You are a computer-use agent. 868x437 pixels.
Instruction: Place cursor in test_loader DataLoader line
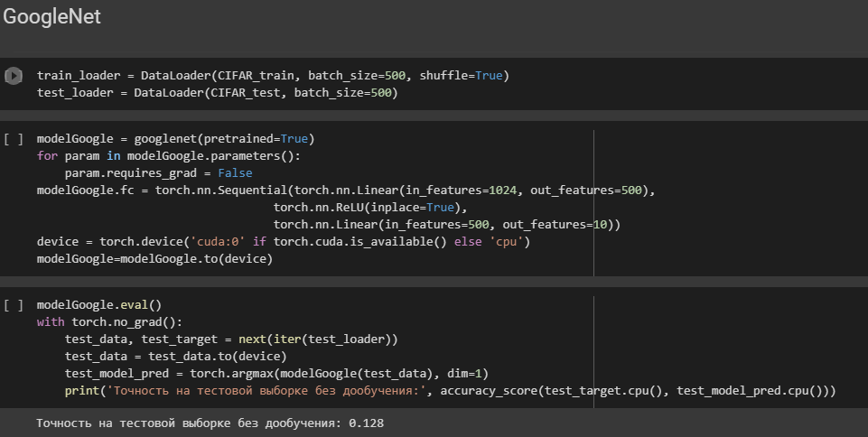tap(218, 93)
